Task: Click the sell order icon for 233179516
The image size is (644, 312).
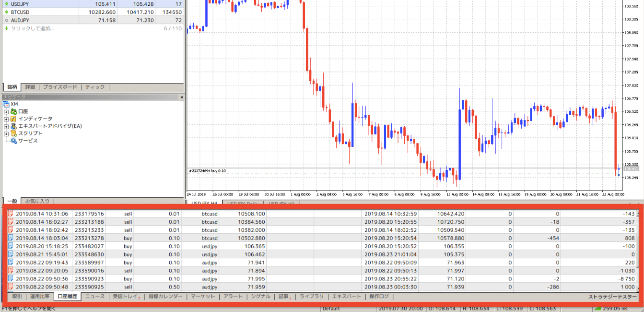Action: 11,214
